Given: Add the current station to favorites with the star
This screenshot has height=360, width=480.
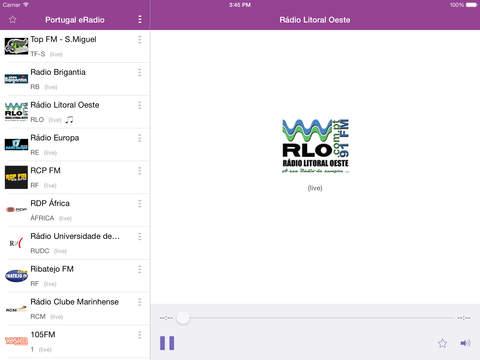Looking at the screenshot, I should click(442, 343).
